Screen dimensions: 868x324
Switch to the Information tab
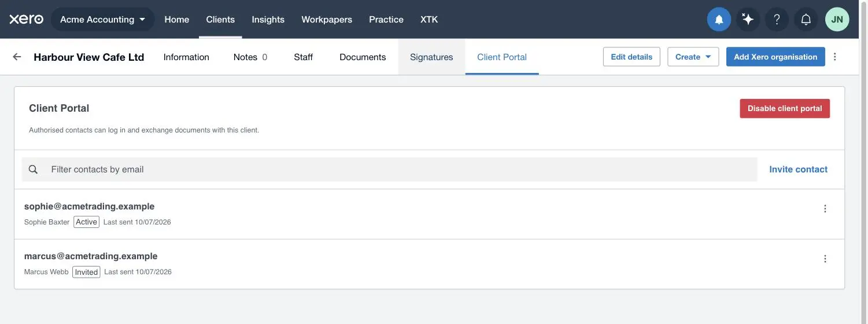click(186, 57)
